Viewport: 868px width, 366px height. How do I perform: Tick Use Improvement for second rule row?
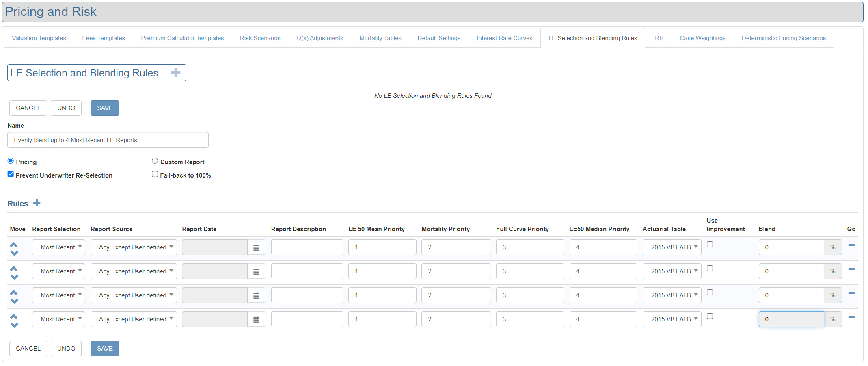(x=710, y=269)
